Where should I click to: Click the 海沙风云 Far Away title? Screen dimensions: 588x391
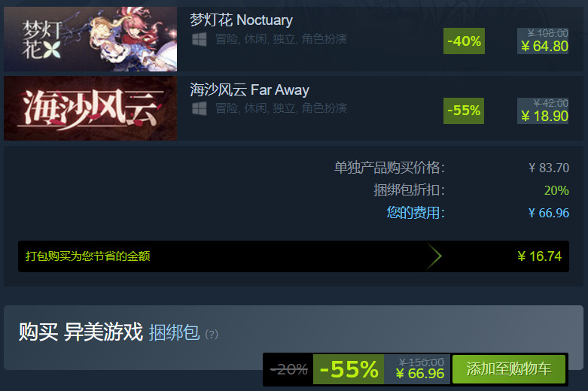(249, 90)
